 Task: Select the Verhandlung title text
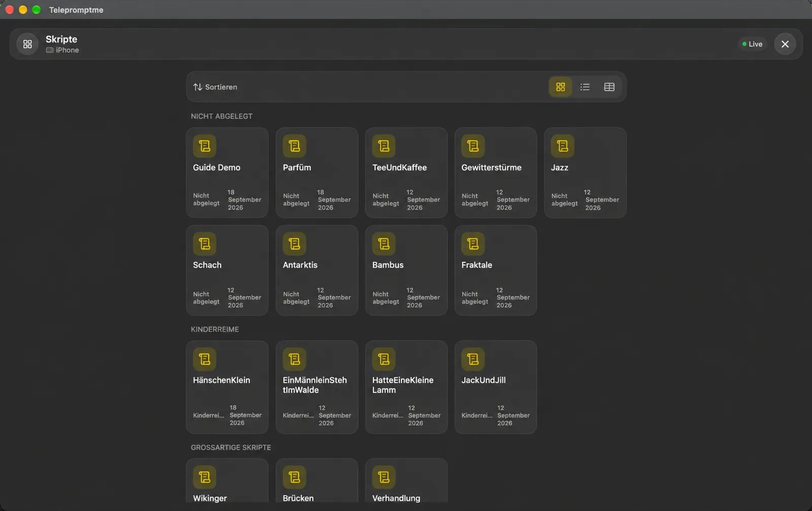pyautogui.click(x=396, y=498)
